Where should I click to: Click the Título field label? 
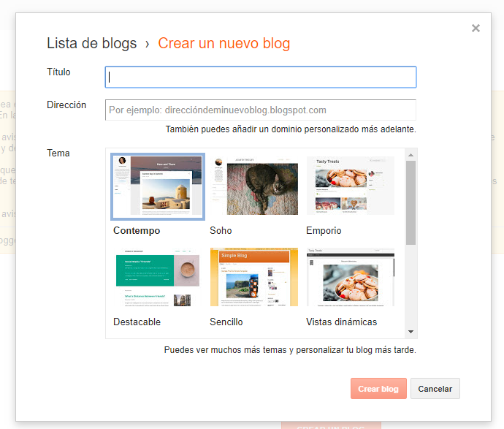[x=58, y=72]
